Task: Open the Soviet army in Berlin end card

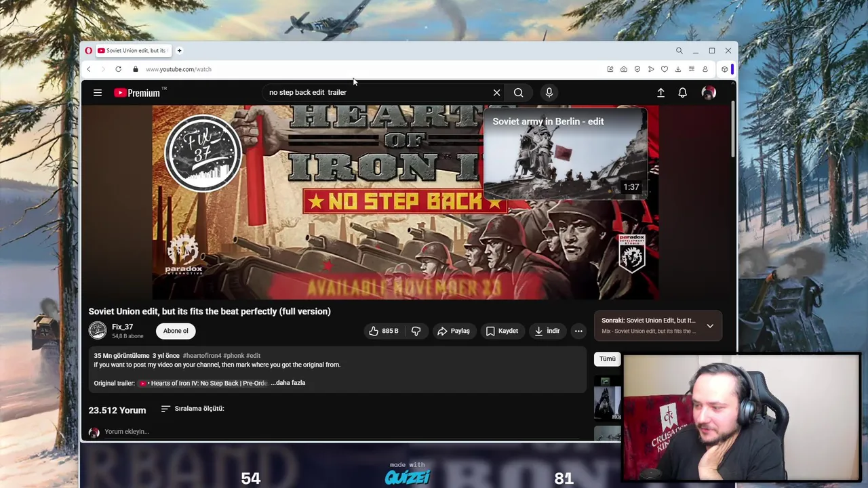Action: click(x=566, y=153)
